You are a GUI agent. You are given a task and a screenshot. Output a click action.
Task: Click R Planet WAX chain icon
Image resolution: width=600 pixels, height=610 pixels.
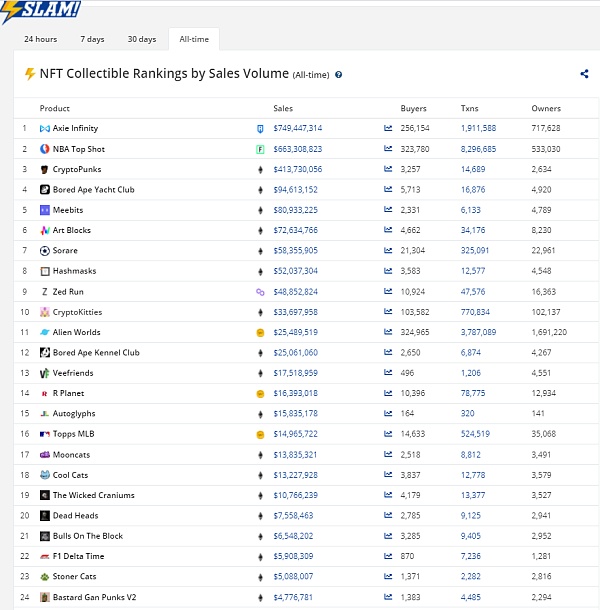pos(260,394)
